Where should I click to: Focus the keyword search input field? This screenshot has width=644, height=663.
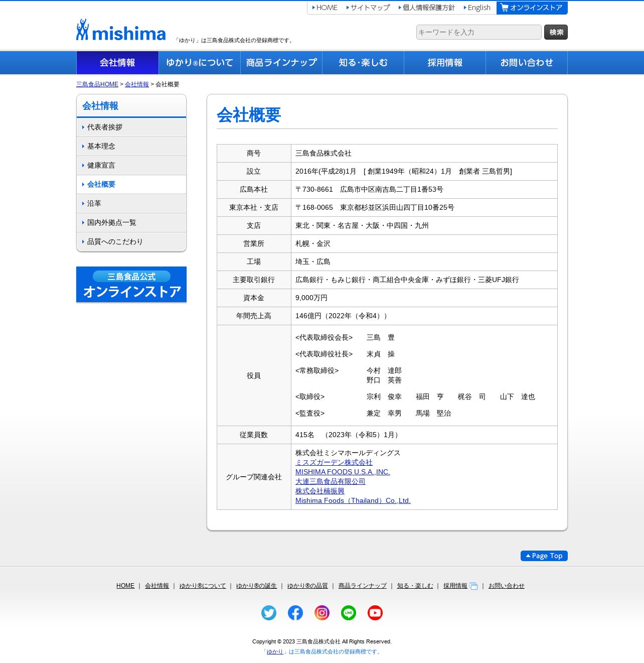479,32
